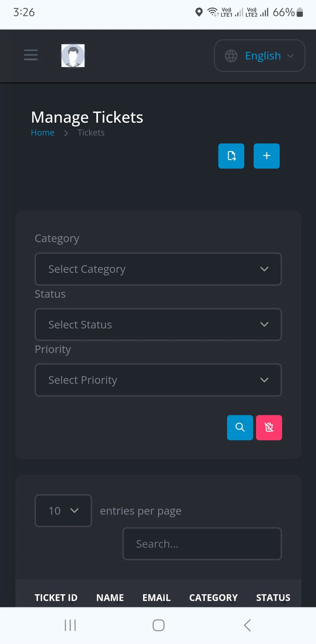Image resolution: width=316 pixels, height=644 pixels.
Task: Expand the Select Priority dropdown
Action: 158,380
